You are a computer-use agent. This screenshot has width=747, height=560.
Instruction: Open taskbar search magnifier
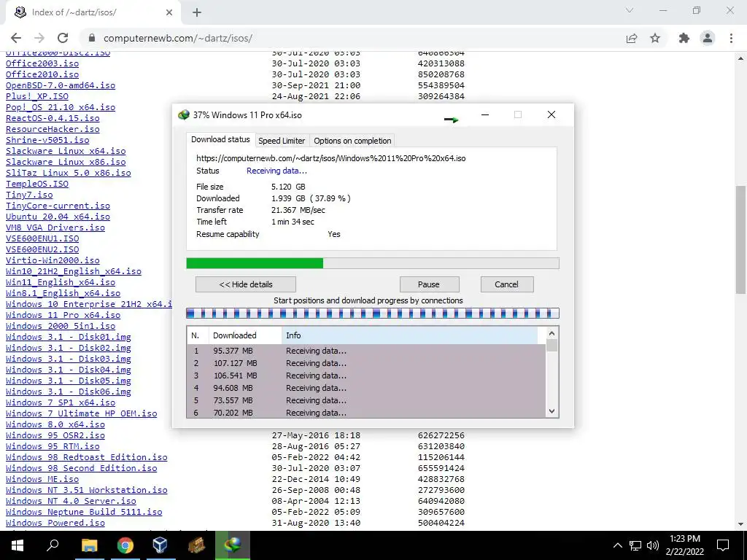(53, 545)
